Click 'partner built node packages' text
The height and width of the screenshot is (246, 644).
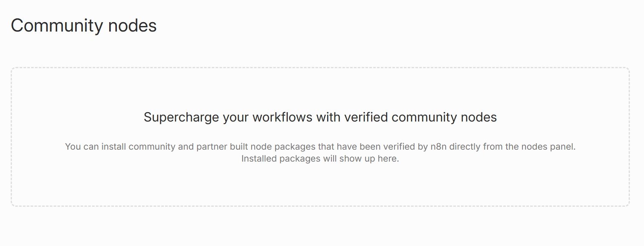(x=256, y=147)
